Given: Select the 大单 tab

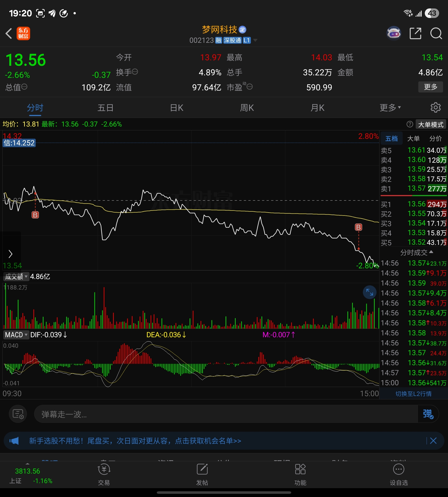Looking at the screenshot, I should [x=414, y=139].
